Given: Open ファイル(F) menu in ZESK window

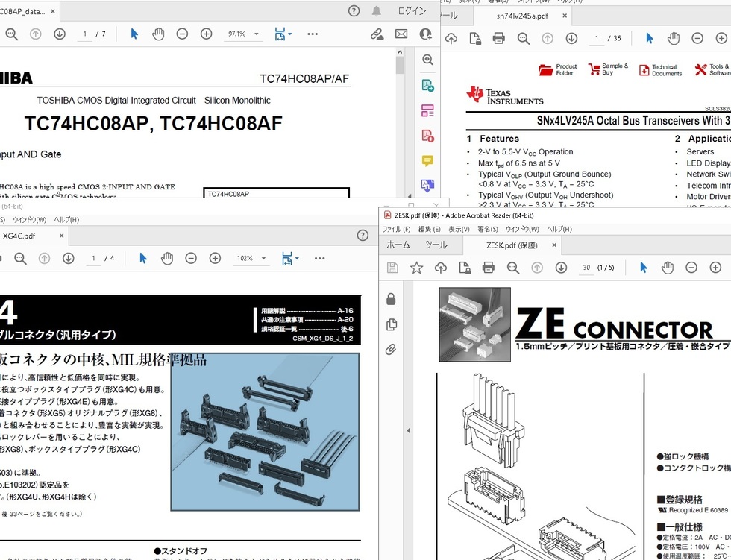Looking at the screenshot, I should (396, 229).
